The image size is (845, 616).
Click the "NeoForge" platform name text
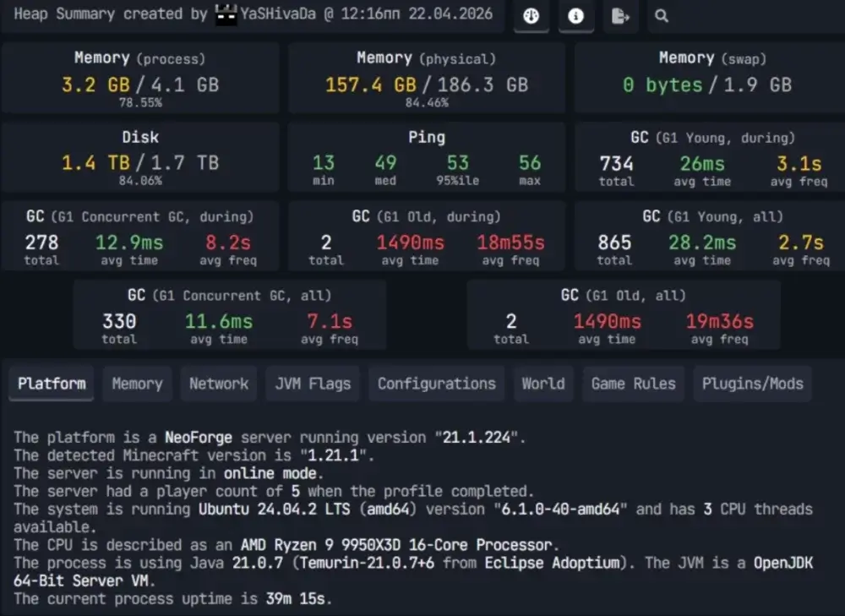coord(199,437)
